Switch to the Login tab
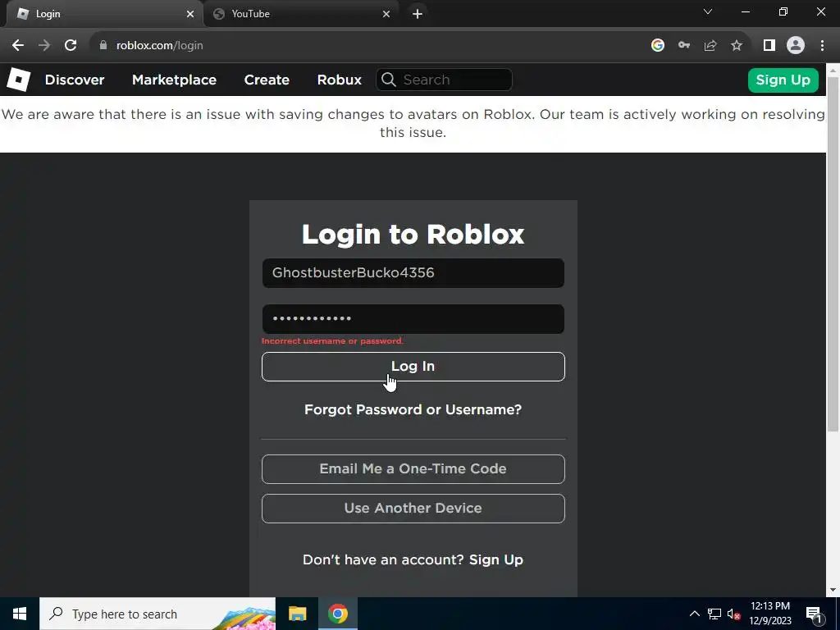 click(104, 14)
